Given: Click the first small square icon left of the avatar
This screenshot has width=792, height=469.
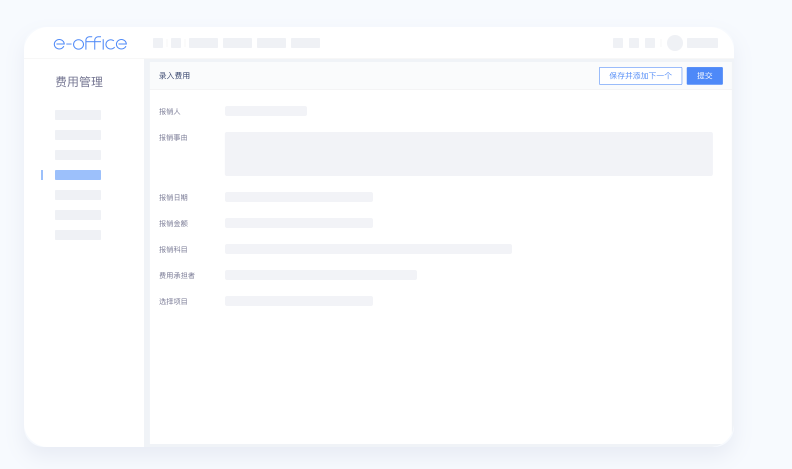Looking at the screenshot, I should pos(618,43).
